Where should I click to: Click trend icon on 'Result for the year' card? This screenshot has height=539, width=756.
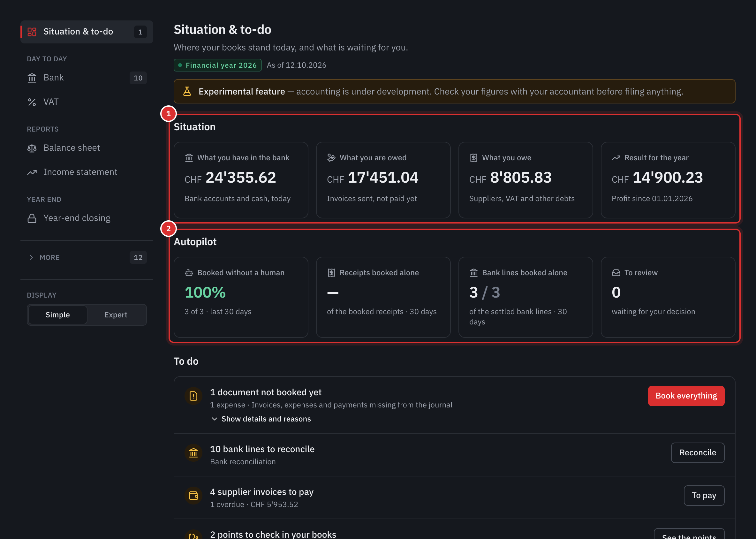coord(616,158)
